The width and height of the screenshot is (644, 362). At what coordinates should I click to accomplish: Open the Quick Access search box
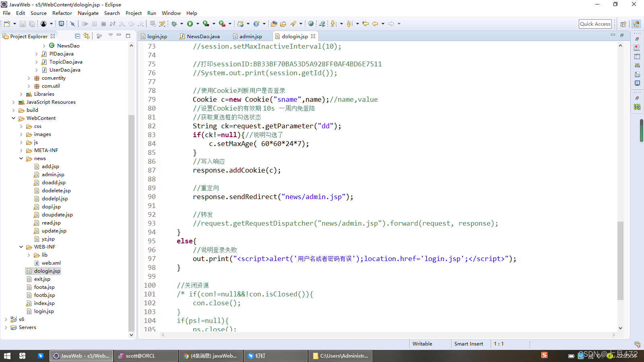pos(595,23)
